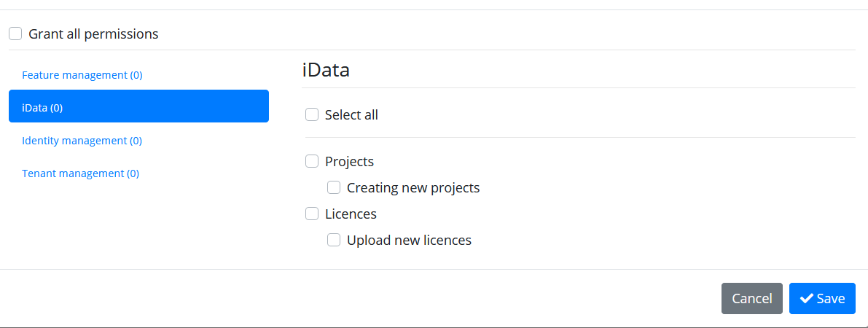Click the 'Grant all permissions' label text
This screenshot has width=868, height=328.
coord(93,34)
